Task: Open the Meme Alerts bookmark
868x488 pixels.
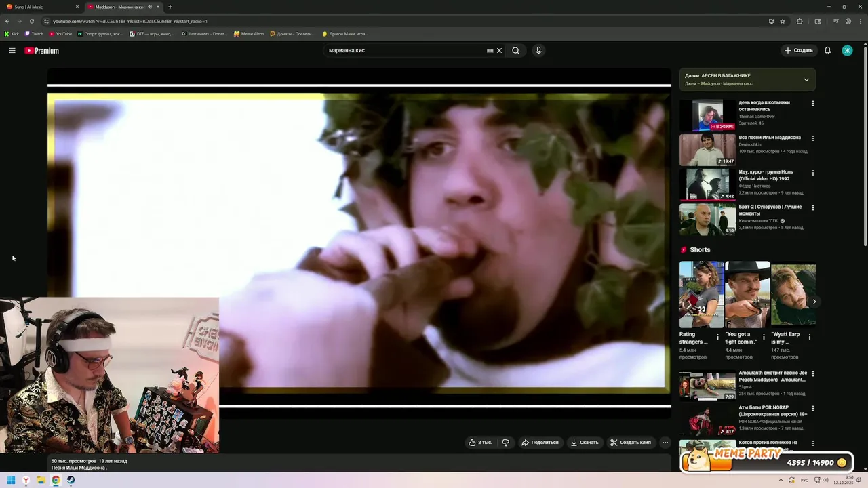Action: 249,33
